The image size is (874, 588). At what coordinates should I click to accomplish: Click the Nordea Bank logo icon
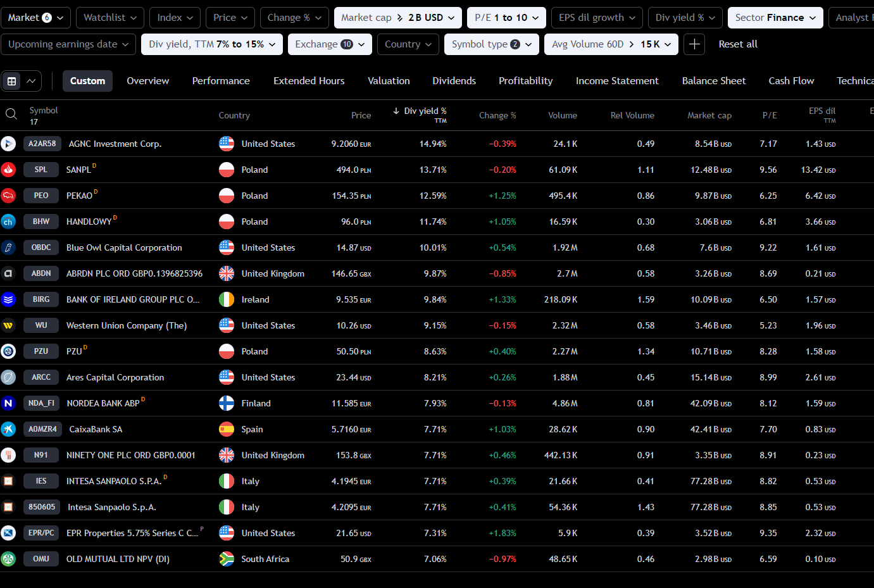[8, 403]
